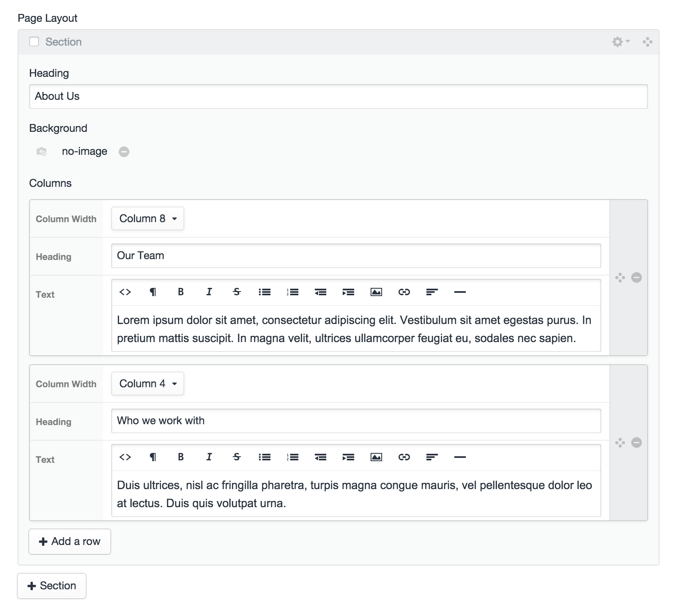The height and width of the screenshot is (616, 678).
Task: Click the Add a row button
Action: pos(70,542)
